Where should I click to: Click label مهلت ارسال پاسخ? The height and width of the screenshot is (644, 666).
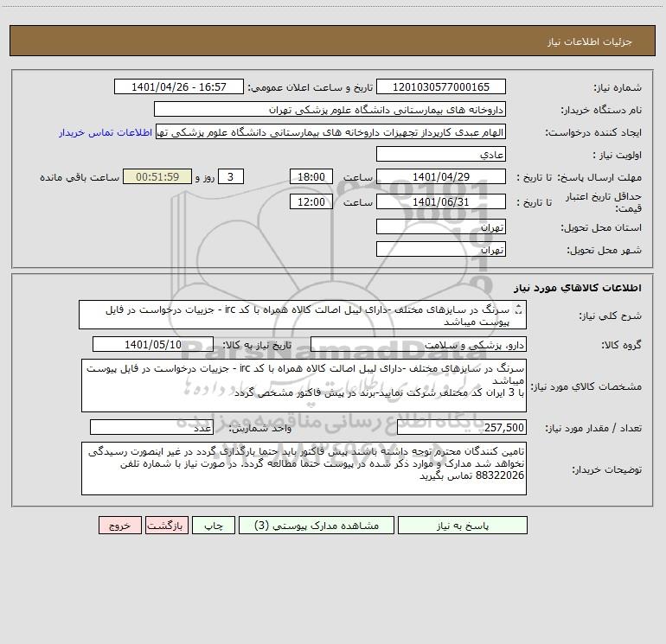[x=601, y=177]
